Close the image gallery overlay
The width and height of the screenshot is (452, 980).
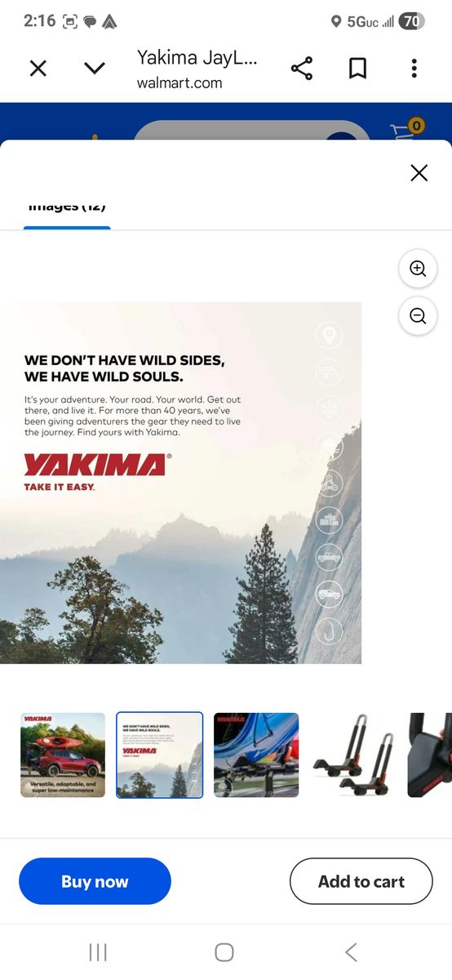(x=419, y=172)
